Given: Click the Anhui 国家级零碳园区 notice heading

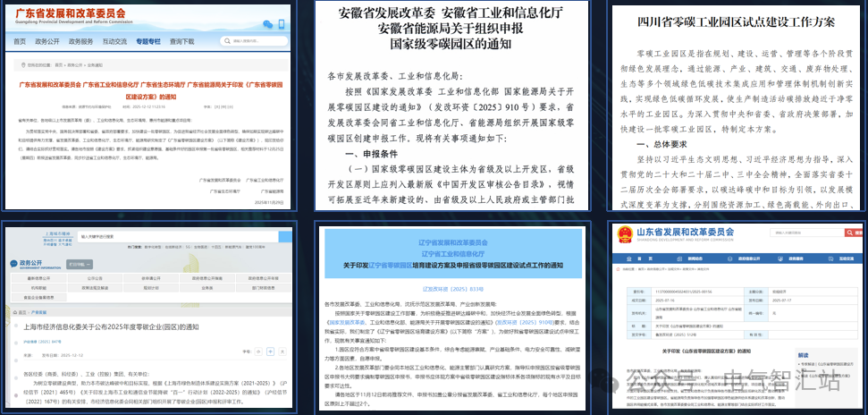Looking at the screenshot, I should (x=451, y=27).
